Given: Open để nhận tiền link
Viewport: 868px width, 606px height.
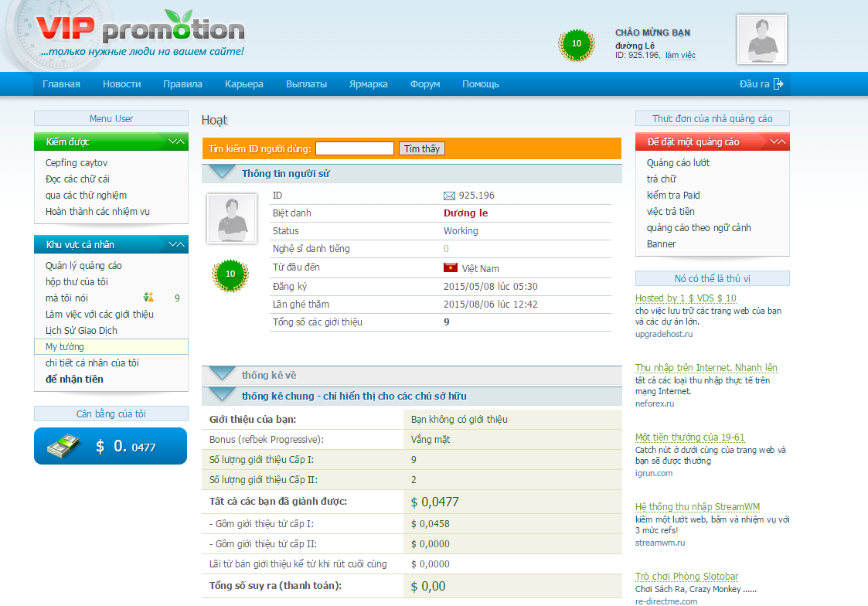Looking at the screenshot, I should [x=74, y=379].
